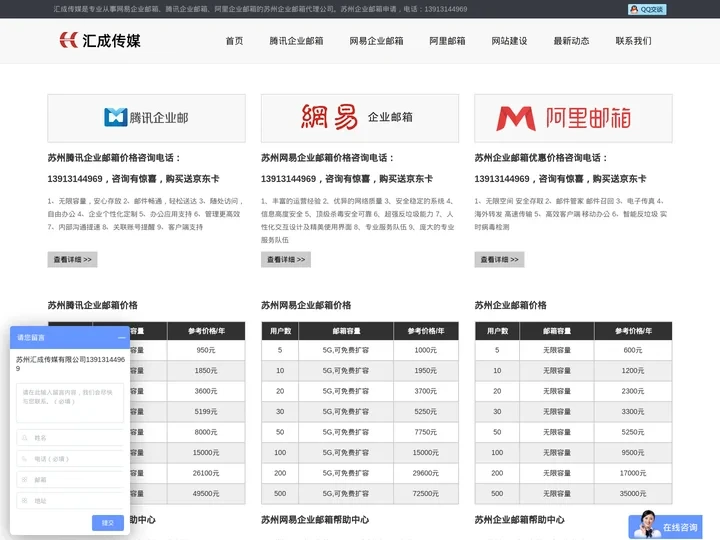The image size is (720, 540).
Task: Click heading 苏州网易企业邮箱价格咨询电话
Action: pyautogui.click(x=328, y=158)
